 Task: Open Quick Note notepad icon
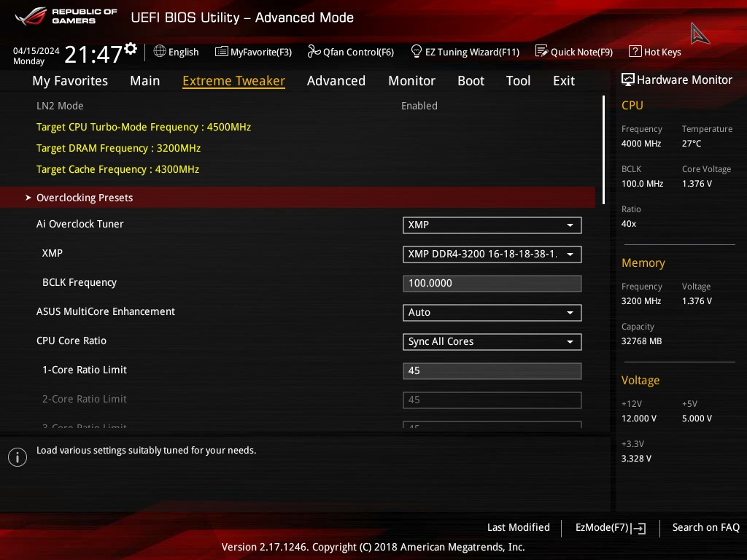coord(541,51)
